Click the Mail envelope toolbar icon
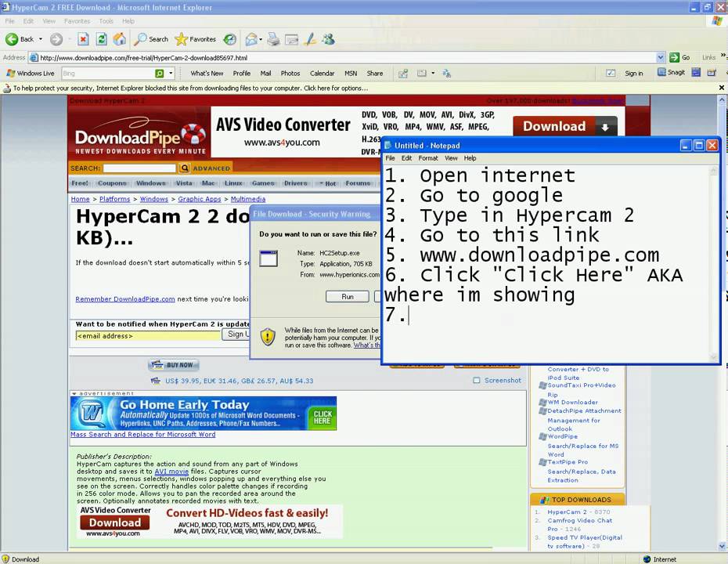 [x=251, y=39]
